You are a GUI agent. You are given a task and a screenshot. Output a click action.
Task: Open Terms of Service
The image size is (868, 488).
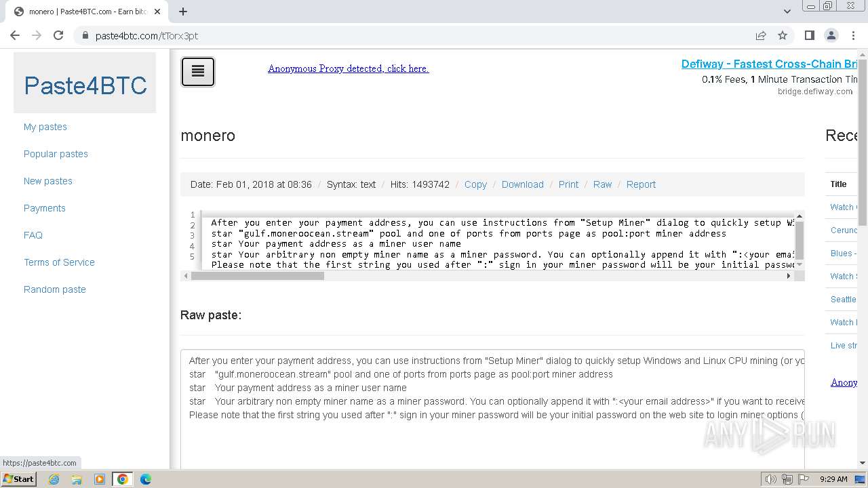click(x=59, y=262)
